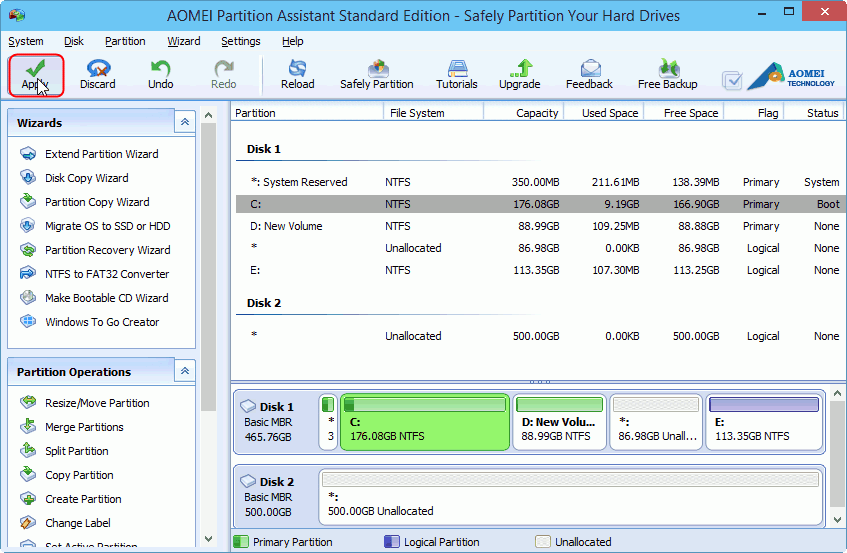847x553 pixels.
Task: Sort by Flag column header
Action: pyautogui.click(x=754, y=113)
